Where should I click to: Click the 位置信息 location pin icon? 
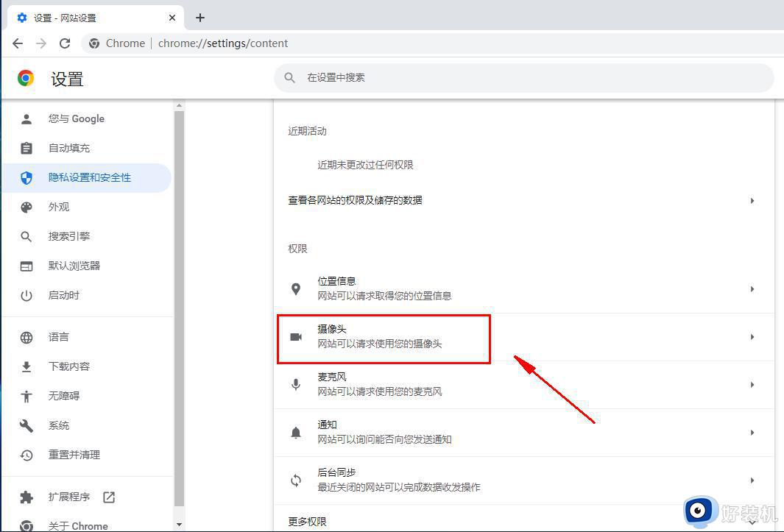coord(296,288)
